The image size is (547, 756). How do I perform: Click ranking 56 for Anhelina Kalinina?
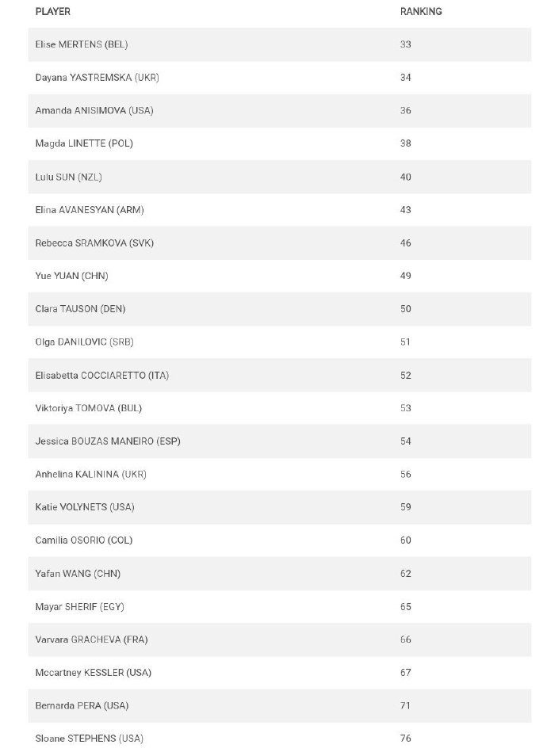[406, 475]
